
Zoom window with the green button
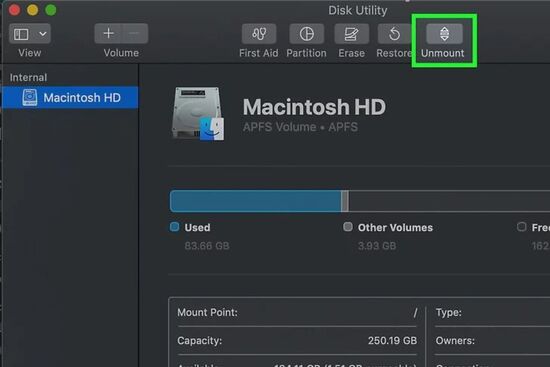pos(51,10)
